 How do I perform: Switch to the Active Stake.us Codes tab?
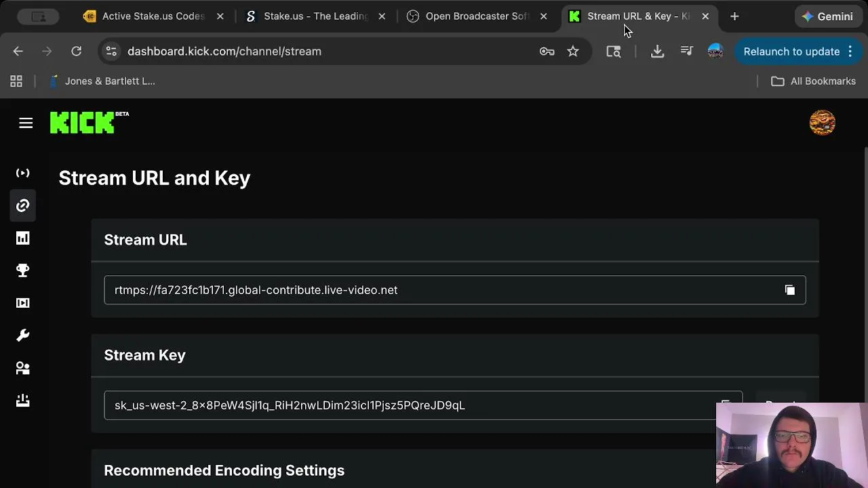pyautogui.click(x=153, y=16)
